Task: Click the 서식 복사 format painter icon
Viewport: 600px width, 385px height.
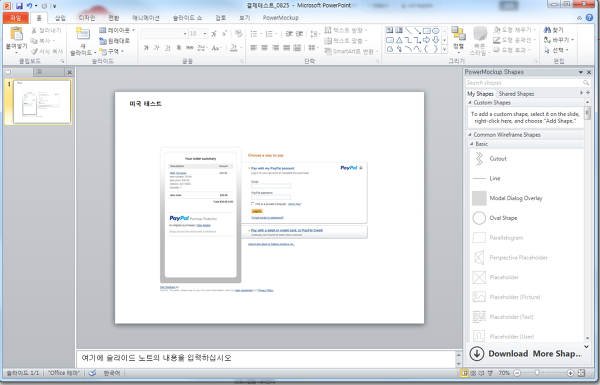Action: point(34,51)
